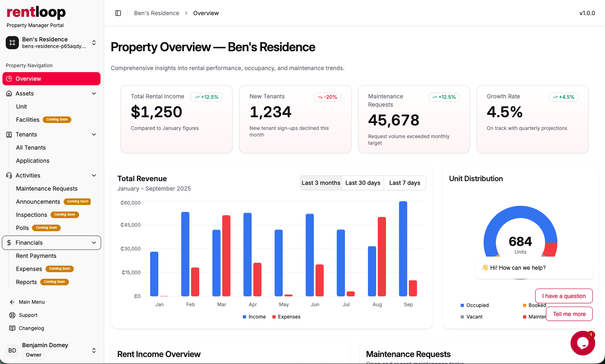The width and height of the screenshot is (605, 364).
Task: Click the rentloop logo
Action: tap(36, 12)
